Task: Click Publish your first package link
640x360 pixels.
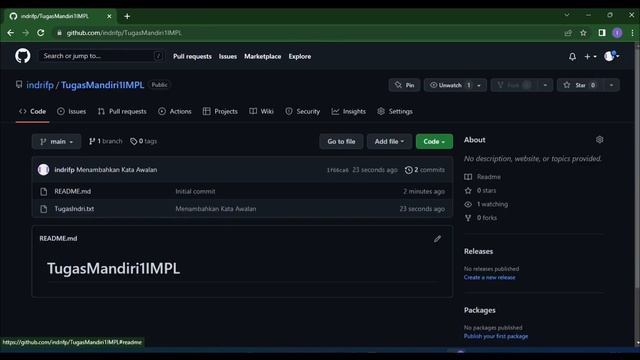Action: pos(496,336)
